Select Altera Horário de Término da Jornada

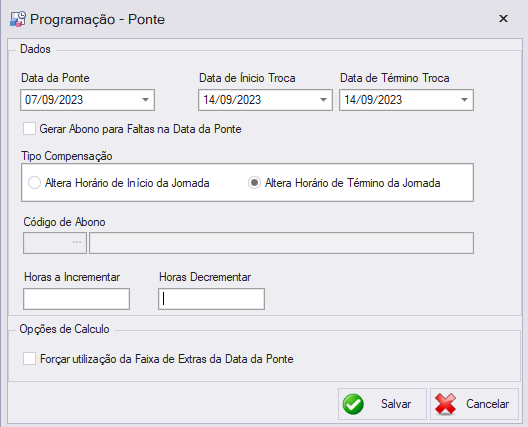click(254, 183)
